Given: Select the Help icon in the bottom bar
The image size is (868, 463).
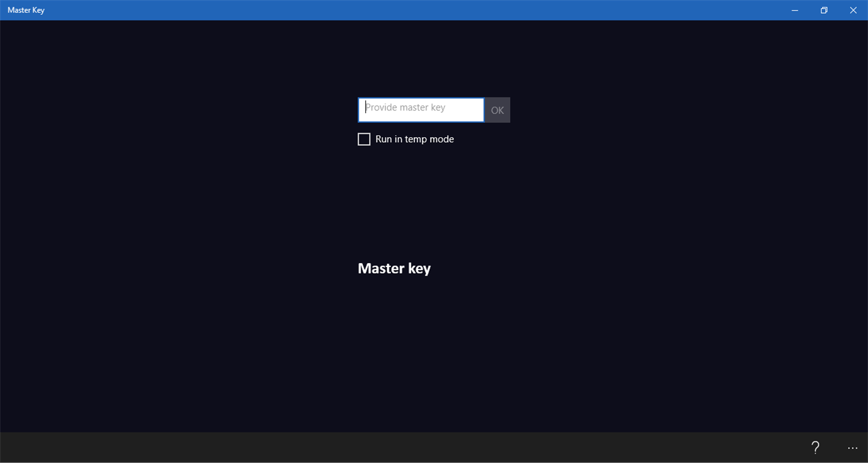Looking at the screenshot, I should click(x=815, y=447).
